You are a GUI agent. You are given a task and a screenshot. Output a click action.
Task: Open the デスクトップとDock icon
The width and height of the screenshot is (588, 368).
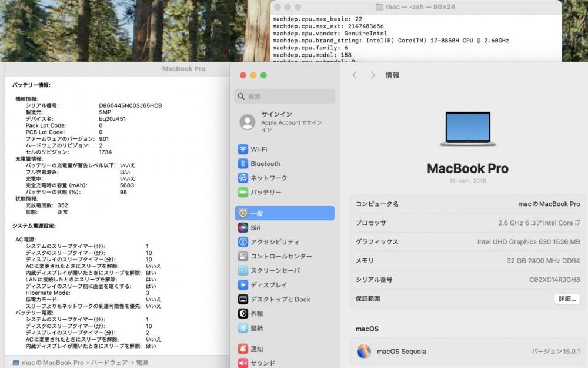click(243, 299)
